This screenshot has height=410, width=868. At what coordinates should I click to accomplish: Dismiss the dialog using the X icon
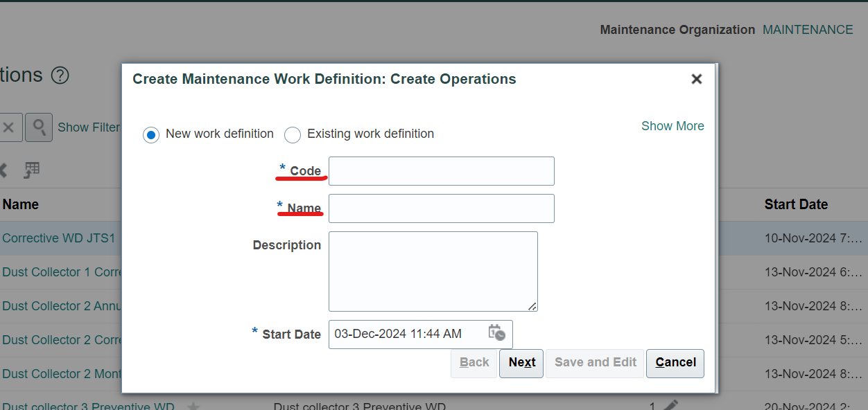tap(696, 79)
